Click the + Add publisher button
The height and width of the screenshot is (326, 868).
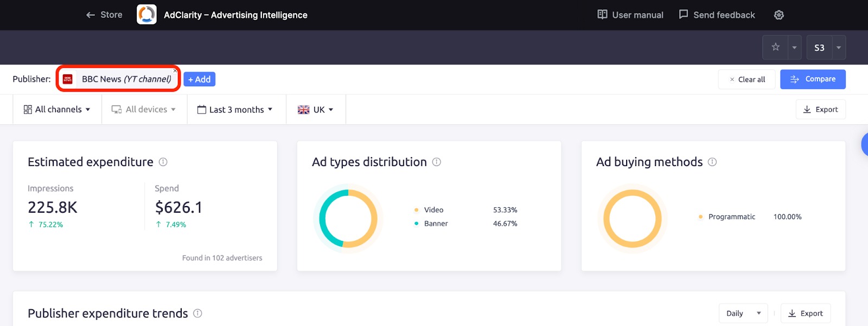(199, 79)
